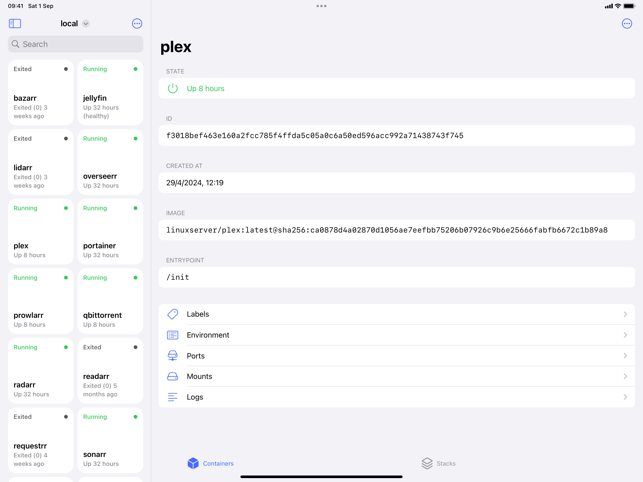This screenshot has height=482, width=643.
Task: Select the jellyfin container card
Action: pos(110,93)
